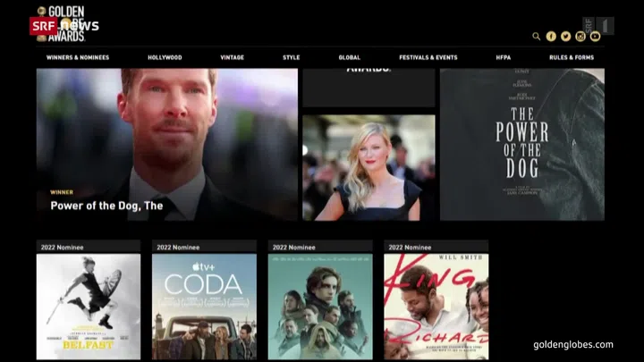This screenshot has height=362, width=644.
Task: Go to the HFPA section
Action: [503, 57]
